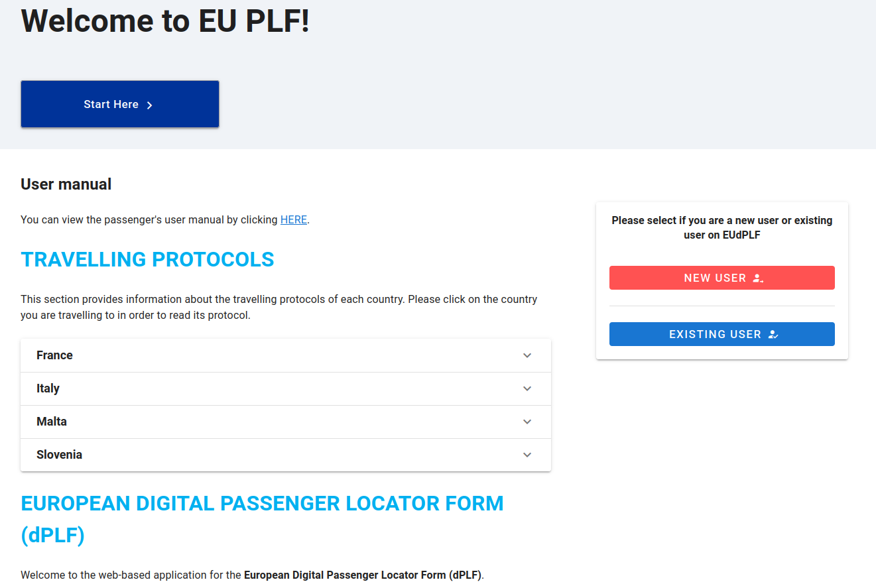
Task: Click the arrow icon in Start Here
Action: (x=150, y=105)
